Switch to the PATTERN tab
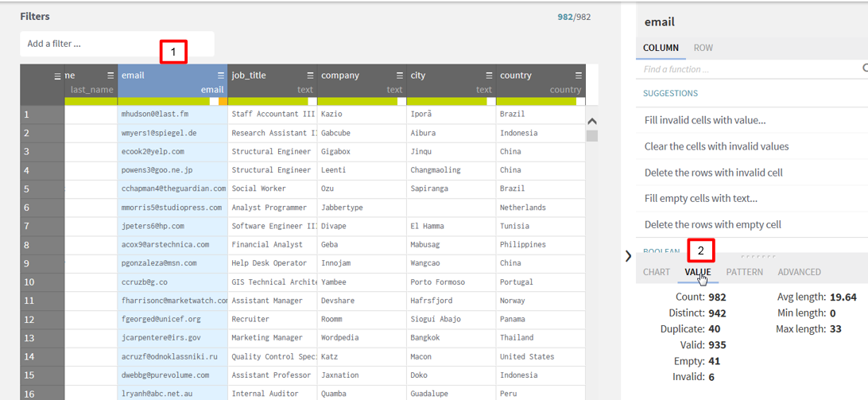Image resolution: width=868 pixels, height=400 pixels. [744, 272]
